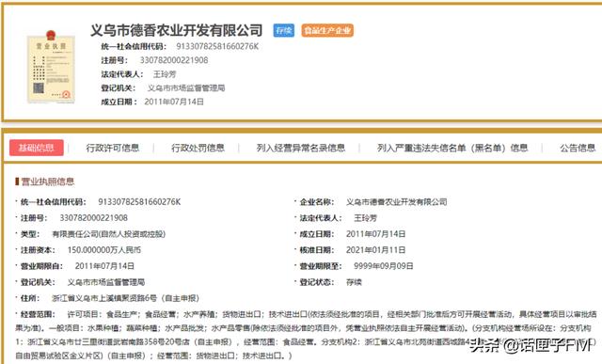
Task: Select header credit code 91330782581660276K
Action: click(x=217, y=46)
